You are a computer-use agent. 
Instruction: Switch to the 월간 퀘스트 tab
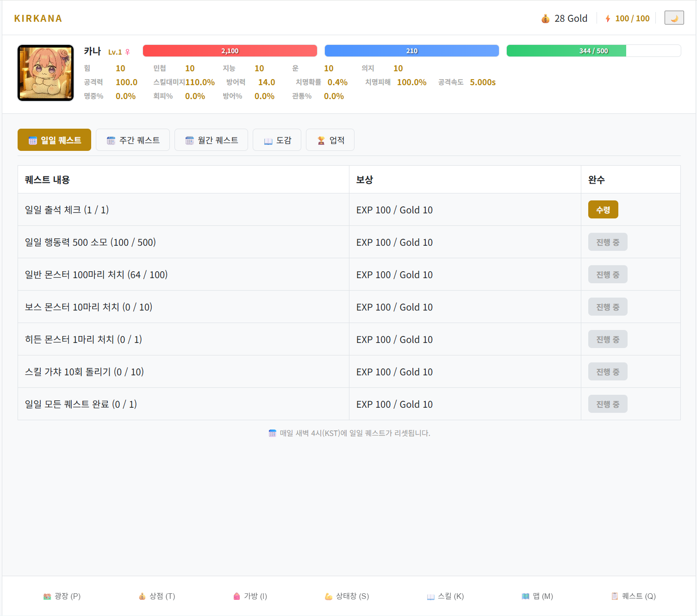tap(211, 140)
